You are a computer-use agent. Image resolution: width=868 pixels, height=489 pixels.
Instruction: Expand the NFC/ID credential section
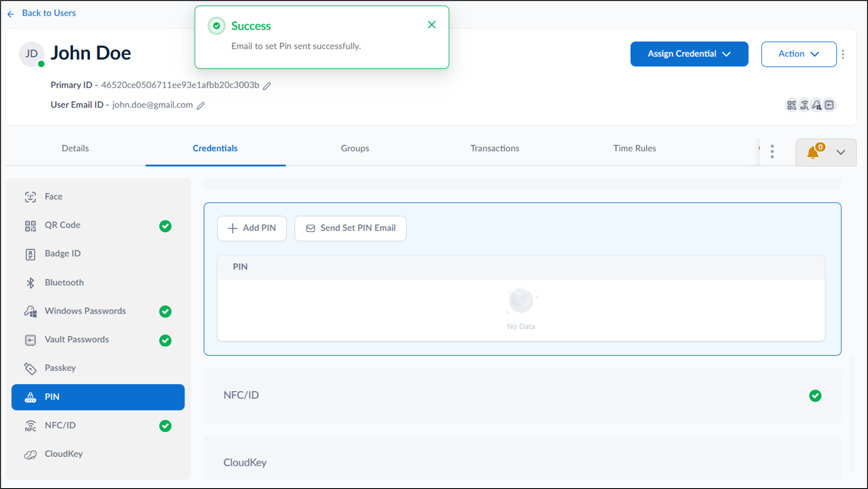[x=522, y=395]
